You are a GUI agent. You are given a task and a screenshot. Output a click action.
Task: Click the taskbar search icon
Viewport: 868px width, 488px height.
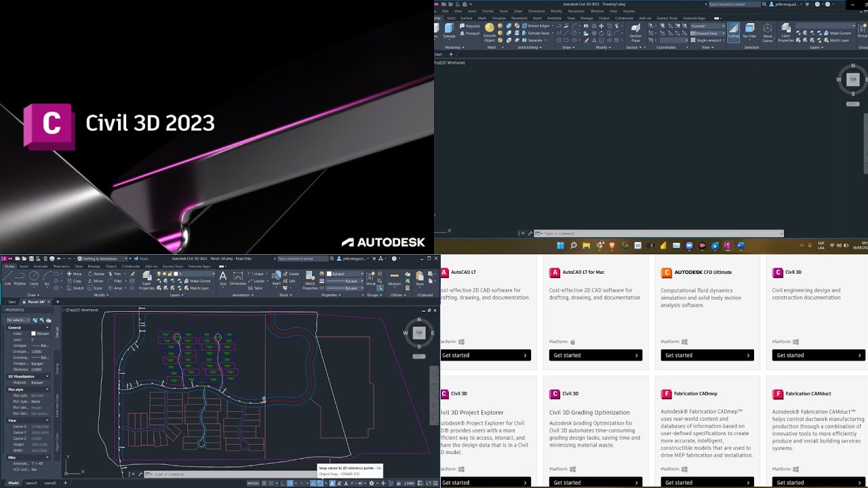point(573,245)
